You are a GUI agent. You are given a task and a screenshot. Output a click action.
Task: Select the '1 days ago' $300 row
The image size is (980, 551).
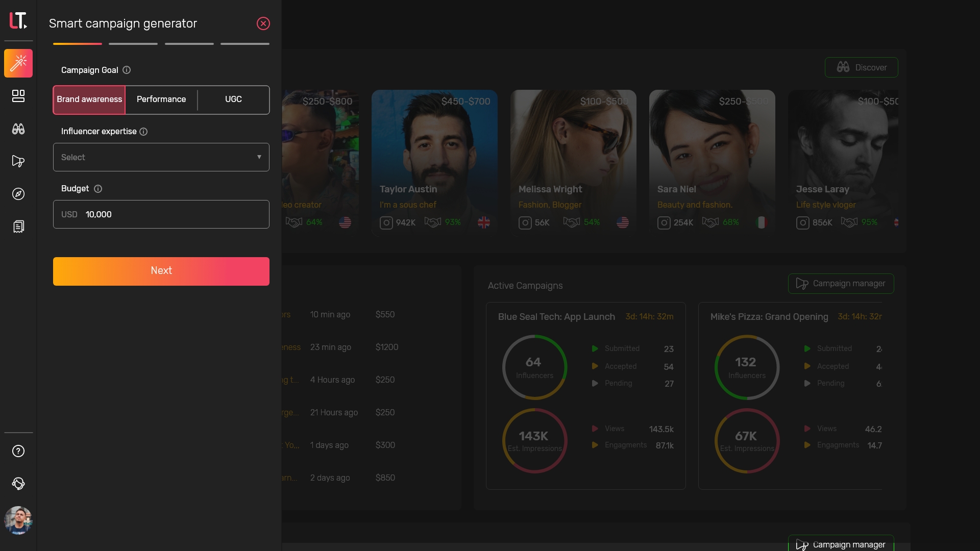[x=365, y=445]
